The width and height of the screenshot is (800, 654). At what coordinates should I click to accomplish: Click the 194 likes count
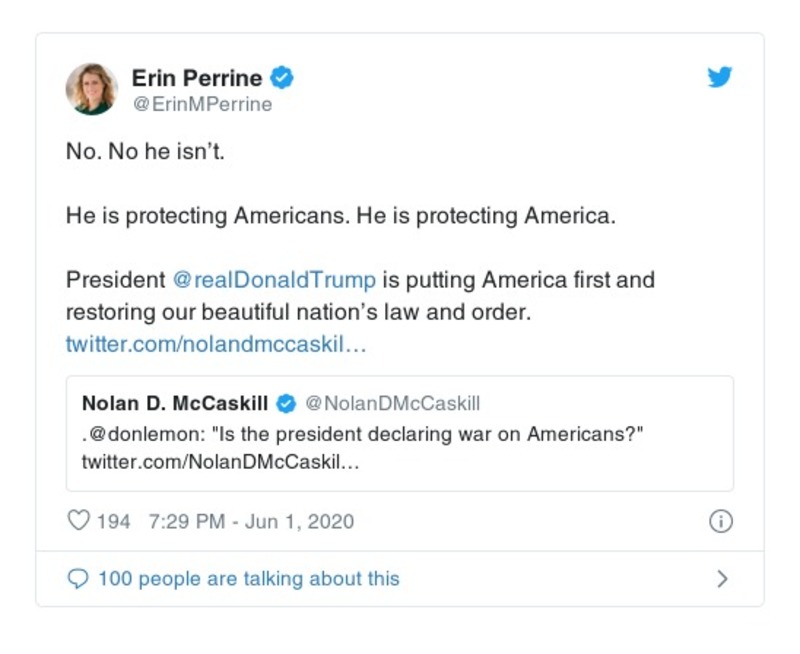(113, 521)
